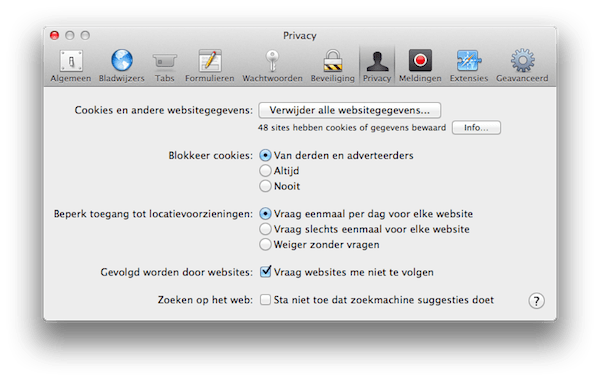Open the Geavanceerd gear icon pane
This screenshot has height=381, width=600.
(522, 66)
